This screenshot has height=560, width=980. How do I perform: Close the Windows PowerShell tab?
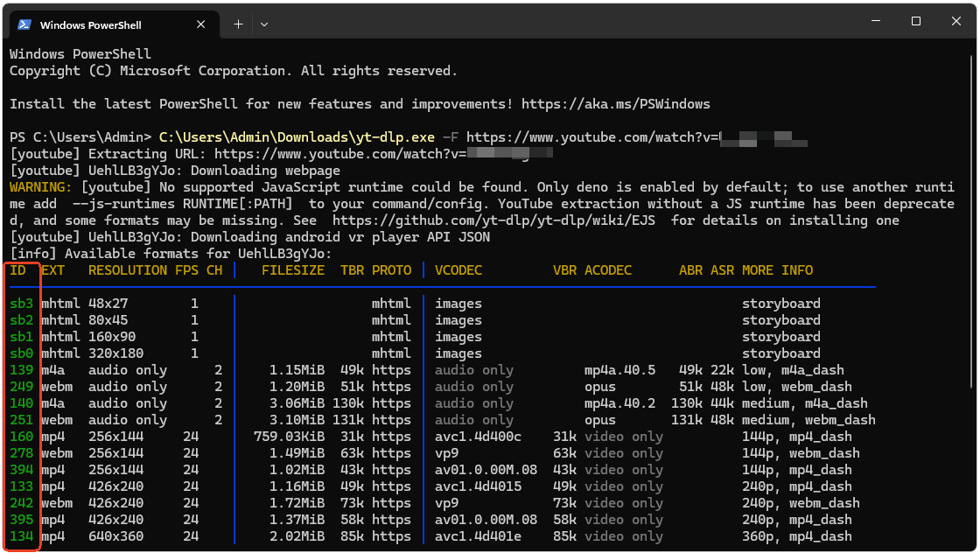point(202,24)
